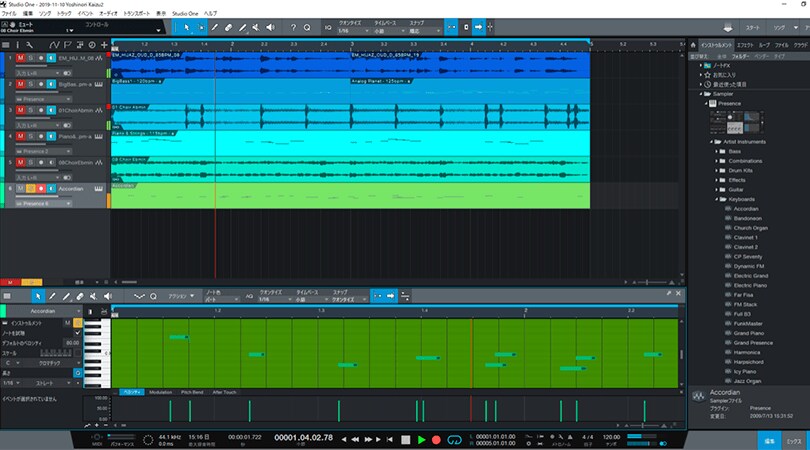Screen dimensions: 810x450
Task: Open the marker track flag icon
Action: (x=67, y=45)
